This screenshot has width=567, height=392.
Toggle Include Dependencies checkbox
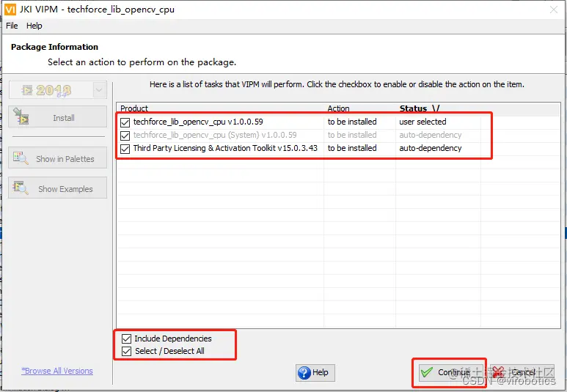126,339
